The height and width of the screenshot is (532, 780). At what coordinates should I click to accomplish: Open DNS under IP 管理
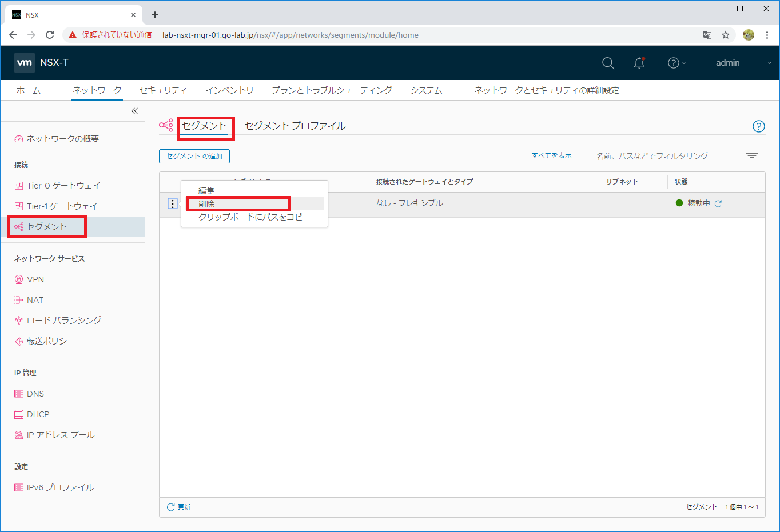pyautogui.click(x=35, y=394)
